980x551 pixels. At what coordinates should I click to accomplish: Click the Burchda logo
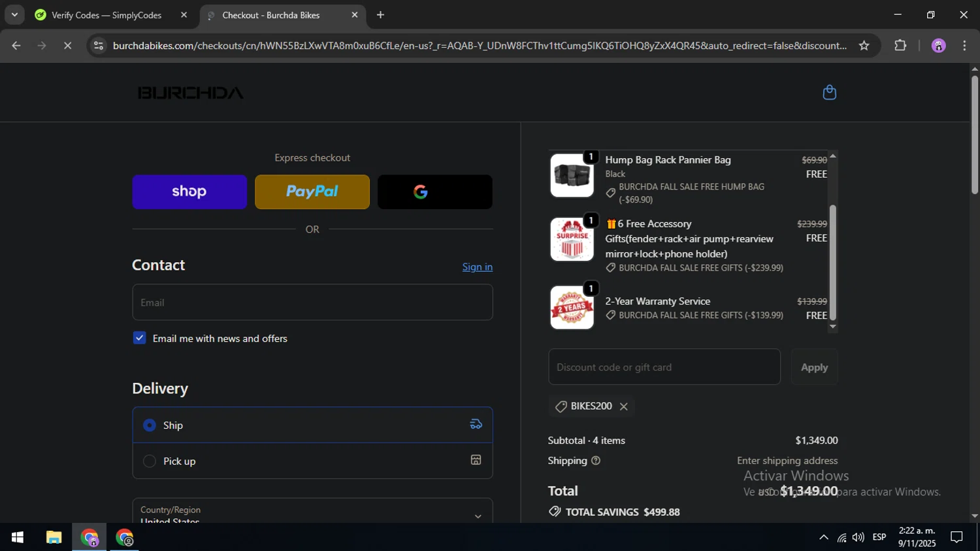click(190, 93)
